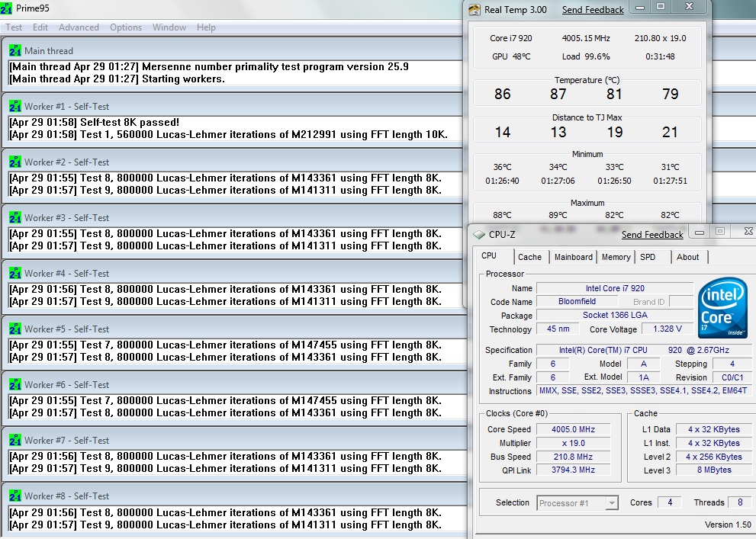Switch to the Cache tab in CPU-Z
Viewport: 756px width, 539px height.
[x=529, y=257]
